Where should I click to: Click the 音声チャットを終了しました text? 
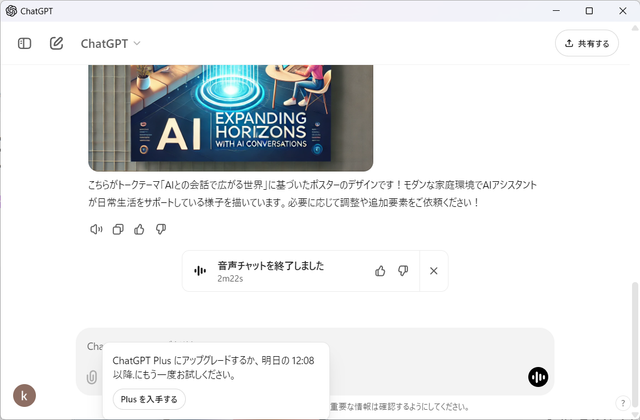(271, 266)
